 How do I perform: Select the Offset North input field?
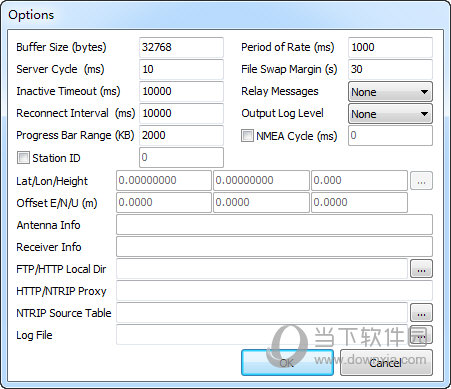(261, 202)
